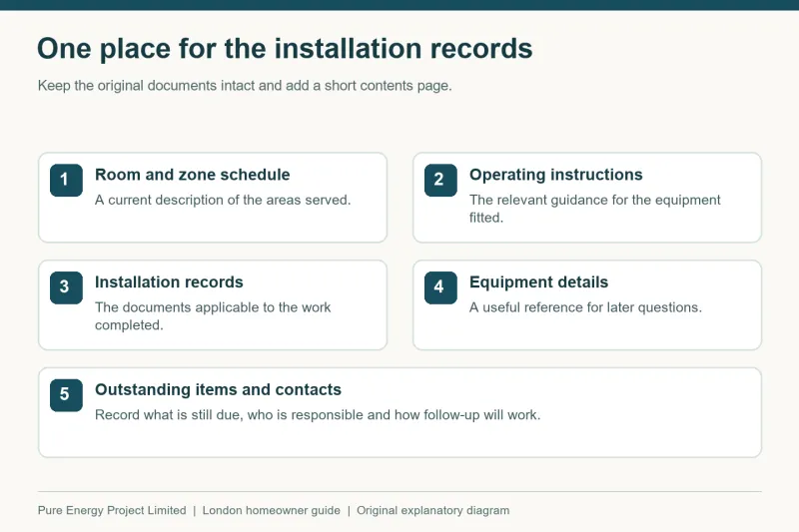This screenshot has width=799, height=532.
Task: Click 'A current description of the areas served.'
Action: coord(223,200)
